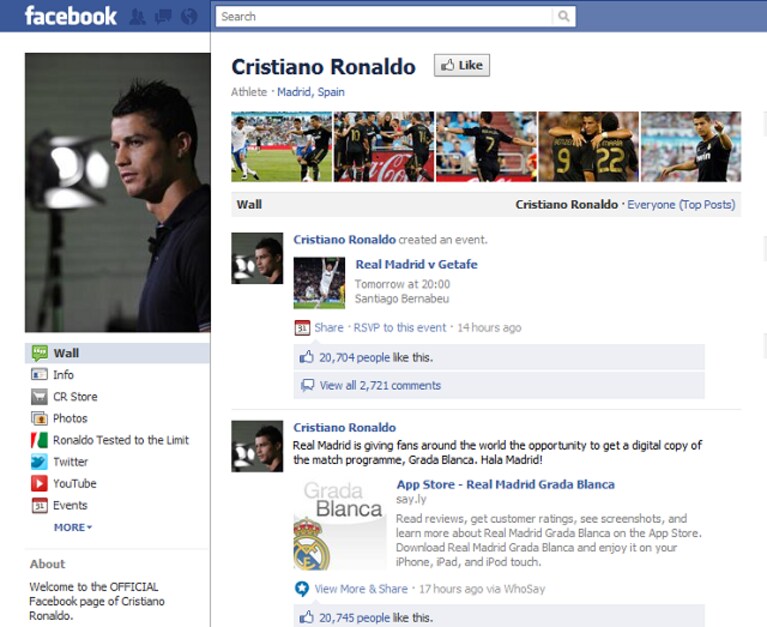
Task: Open Real Madrid v Getafe event
Action: click(x=416, y=264)
